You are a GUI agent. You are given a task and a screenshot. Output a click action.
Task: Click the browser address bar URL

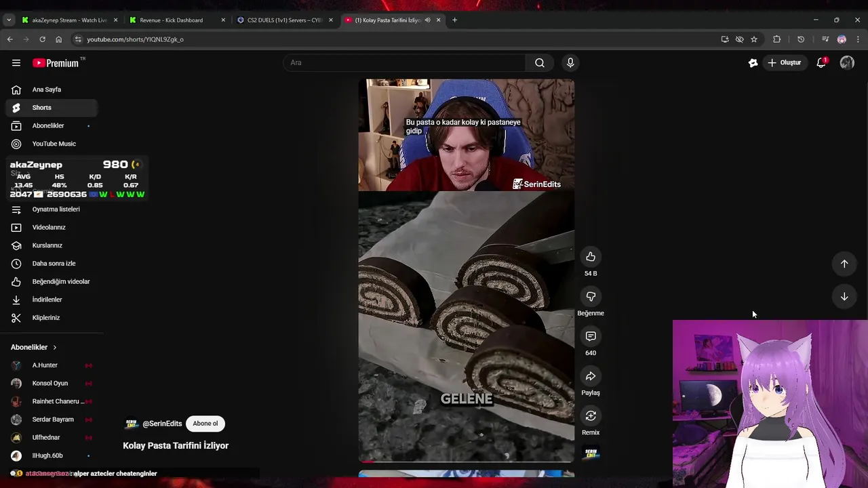136,39
